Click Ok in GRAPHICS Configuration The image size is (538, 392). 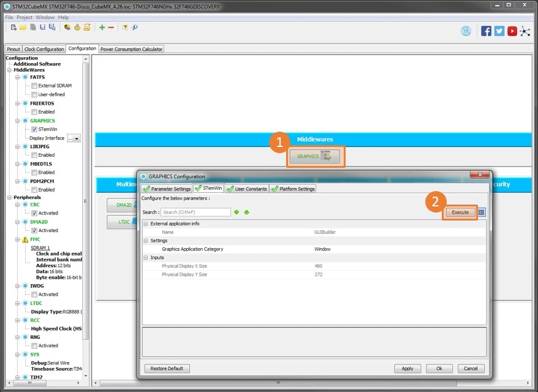[x=439, y=368]
